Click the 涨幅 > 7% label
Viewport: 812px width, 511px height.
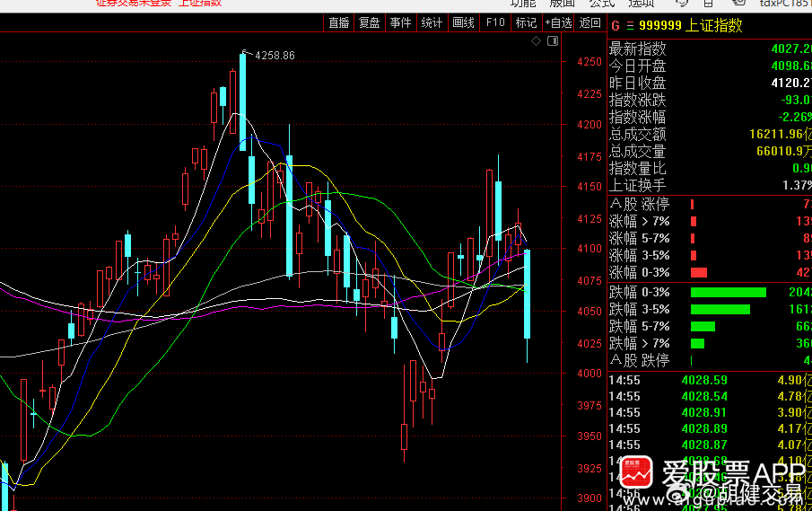pos(639,221)
